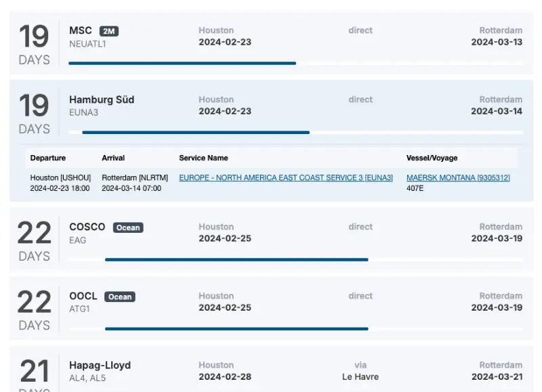This screenshot has height=392, width=542.
Task: Select arrival time 2024-03-14 07:00
Action: [x=131, y=188]
